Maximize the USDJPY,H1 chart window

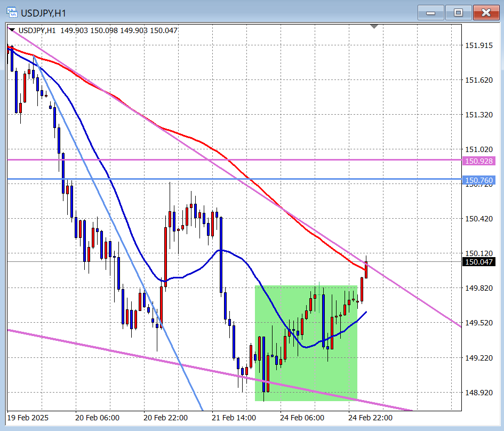(458, 13)
